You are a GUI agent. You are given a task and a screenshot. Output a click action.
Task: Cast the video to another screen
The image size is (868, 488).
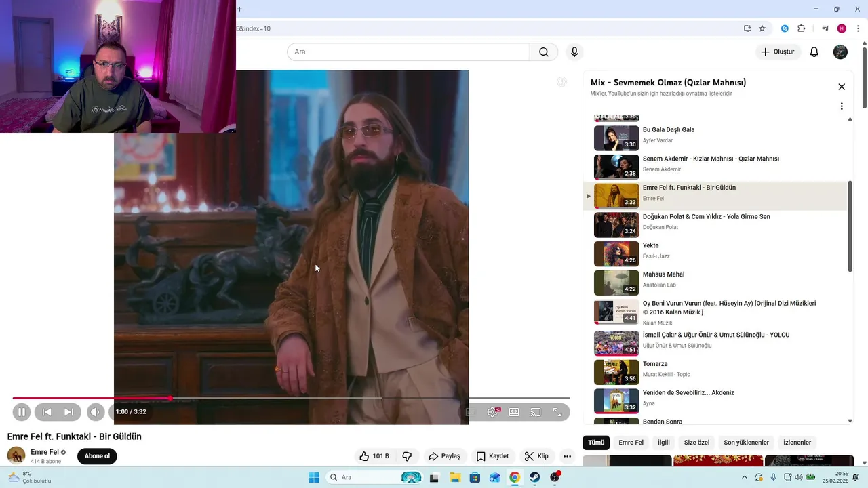[536, 411]
